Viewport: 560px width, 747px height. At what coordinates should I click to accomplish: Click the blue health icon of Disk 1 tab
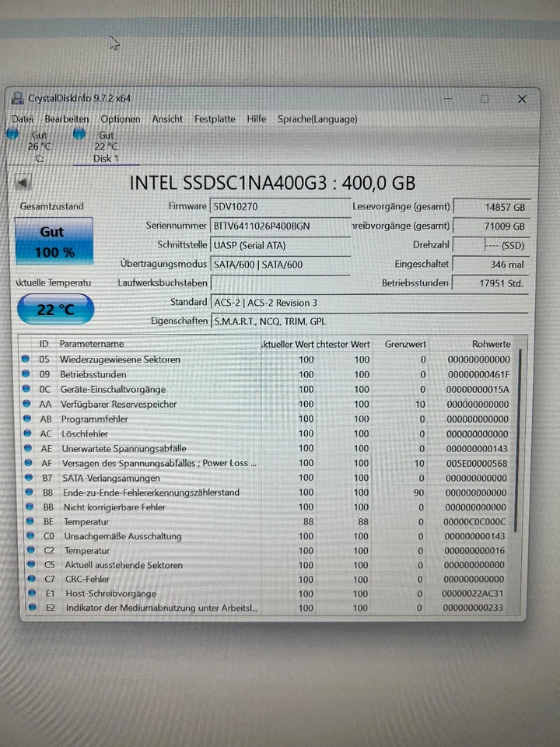(x=79, y=135)
